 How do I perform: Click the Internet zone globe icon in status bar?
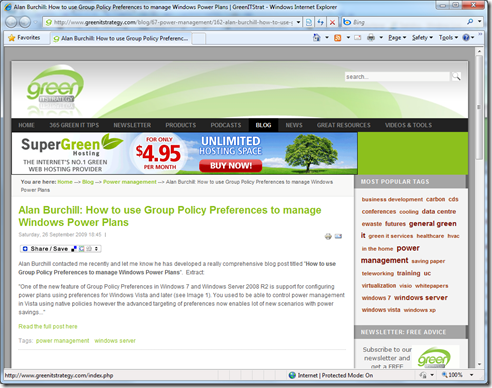click(x=292, y=375)
